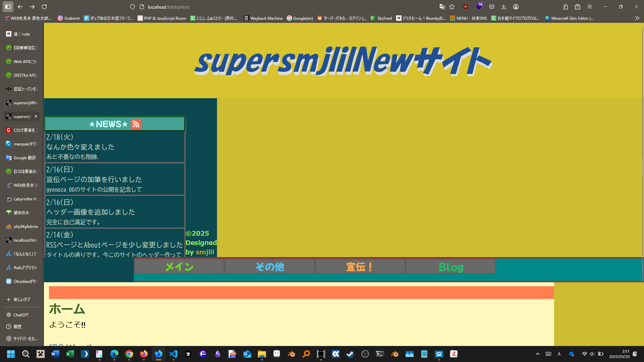Open Pocket save icon in the toolbar
This screenshot has height=362, width=644.
492,7
